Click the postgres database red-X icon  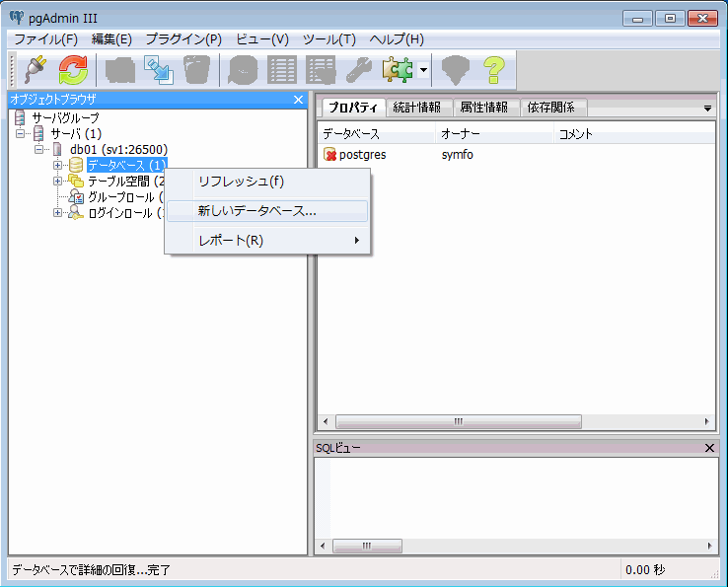329,154
